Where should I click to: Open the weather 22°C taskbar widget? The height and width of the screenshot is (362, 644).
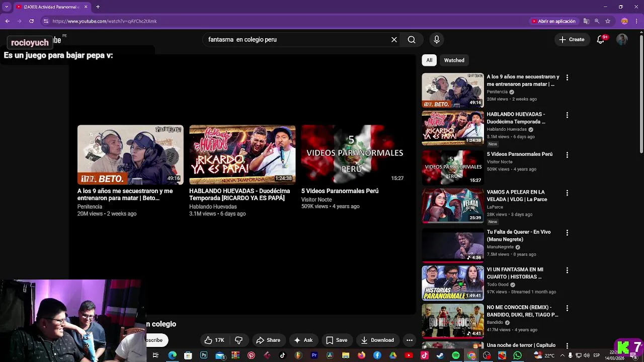pos(545,355)
